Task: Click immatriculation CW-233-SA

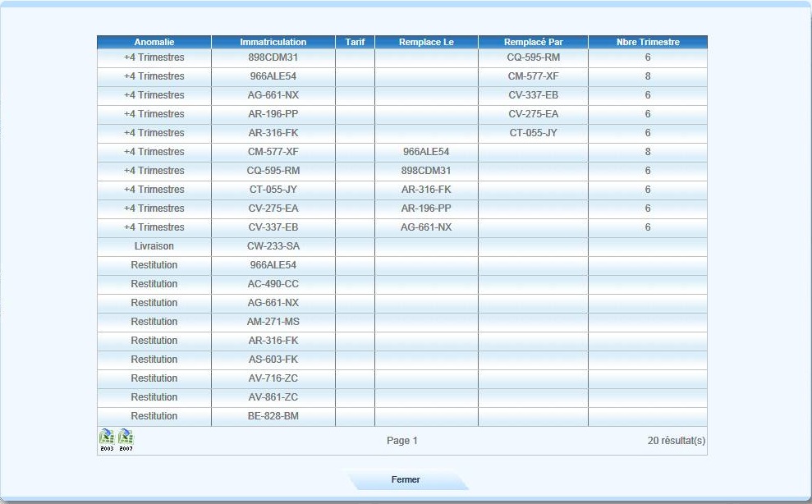Action: (x=273, y=246)
